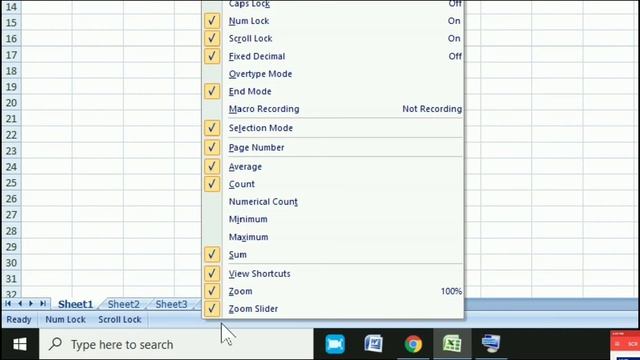Toggle Sum option
The width and height of the screenshot is (640, 360).
(333, 255)
